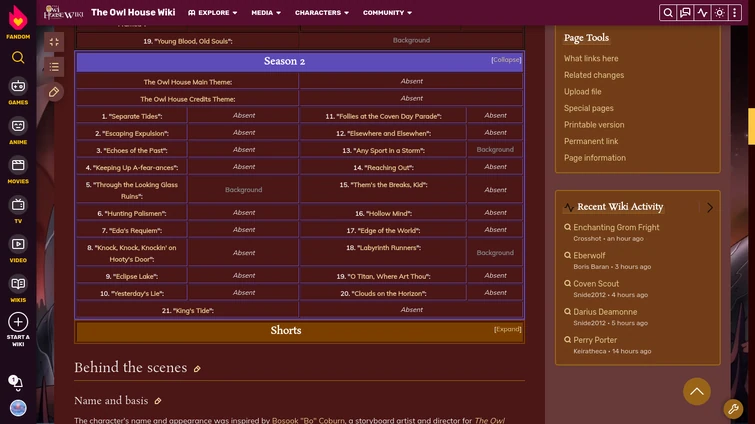Screen dimensions: 755x424
Task: Open the recent activity pulse icon in header
Action: (x=702, y=13)
